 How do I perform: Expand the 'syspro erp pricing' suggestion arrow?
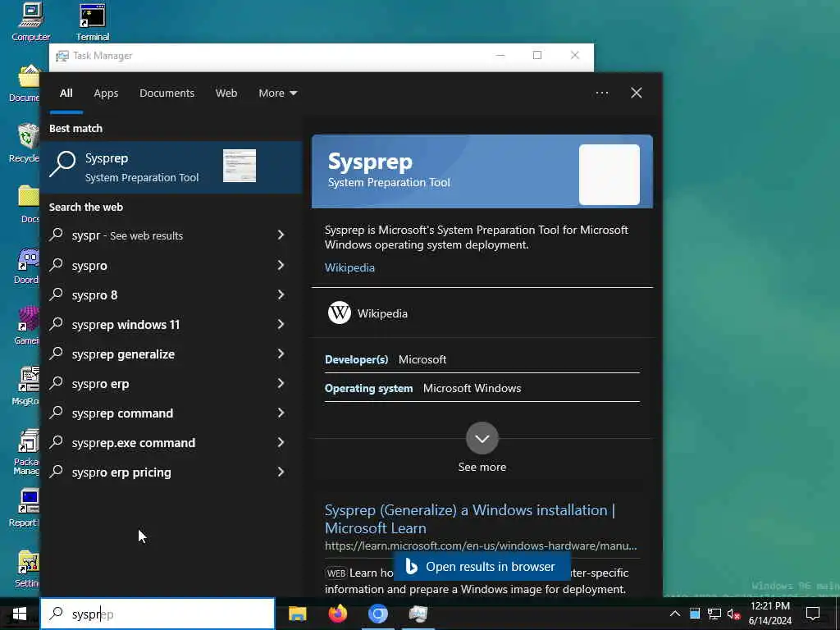coord(281,472)
